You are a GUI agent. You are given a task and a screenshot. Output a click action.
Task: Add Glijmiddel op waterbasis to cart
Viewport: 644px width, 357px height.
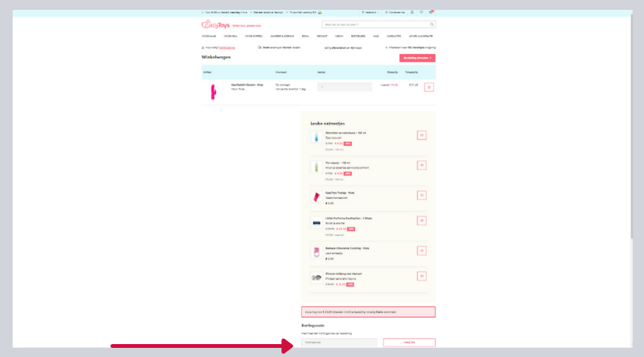(422, 135)
